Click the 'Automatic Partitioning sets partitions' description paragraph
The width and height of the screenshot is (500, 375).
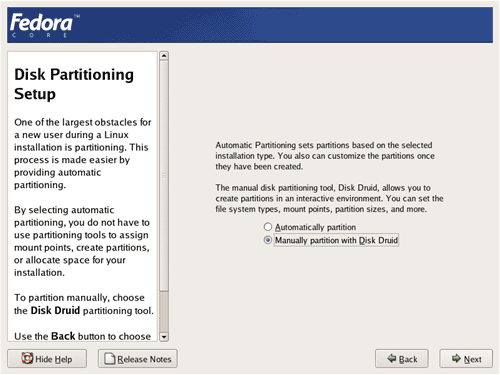click(325, 156)
